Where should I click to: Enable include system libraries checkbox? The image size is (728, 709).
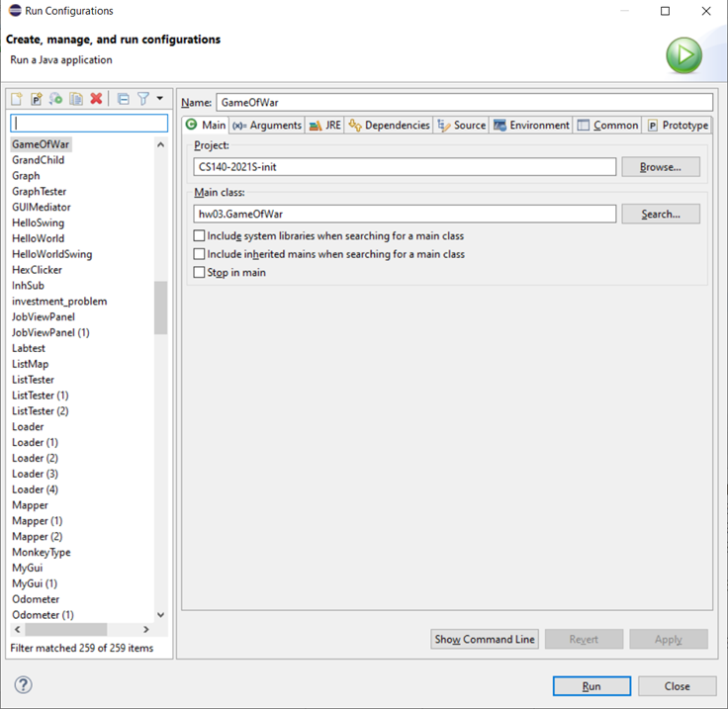pos(200,236)
